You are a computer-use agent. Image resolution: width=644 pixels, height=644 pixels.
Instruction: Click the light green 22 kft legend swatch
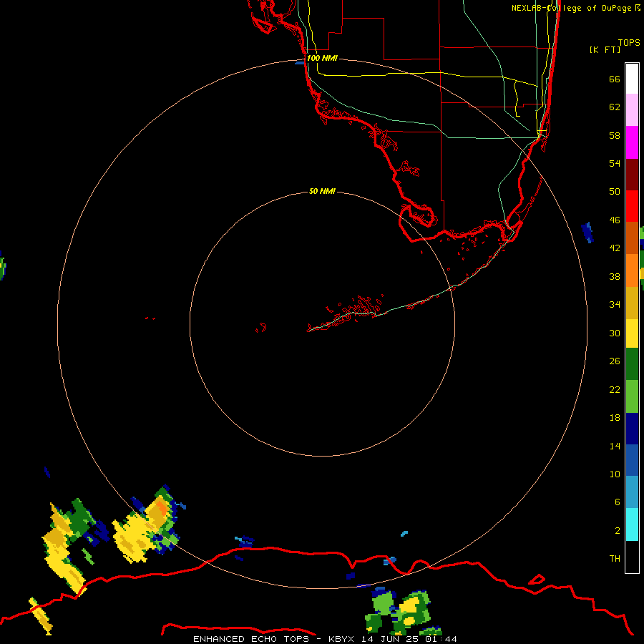pyautogui.click(x=632, y=396)
